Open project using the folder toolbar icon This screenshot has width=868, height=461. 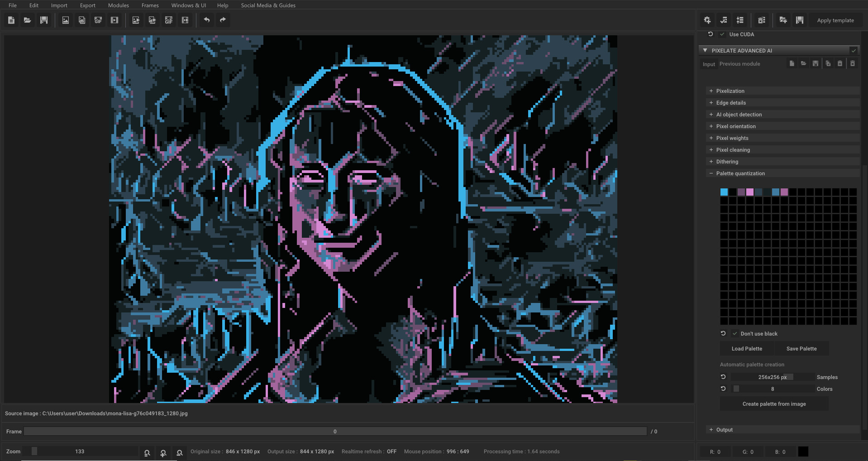point(28,20)
